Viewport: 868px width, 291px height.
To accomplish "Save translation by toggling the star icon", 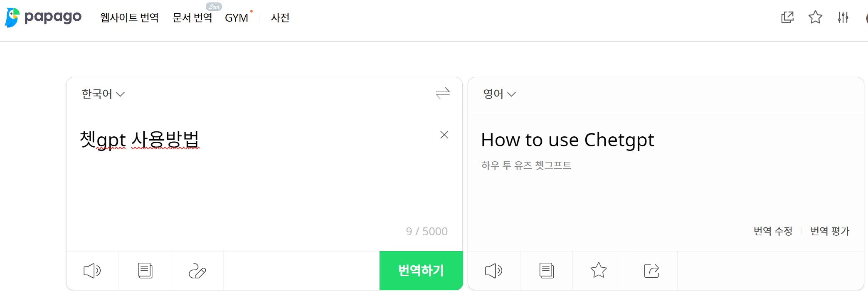I will click(x=599, y=270).
